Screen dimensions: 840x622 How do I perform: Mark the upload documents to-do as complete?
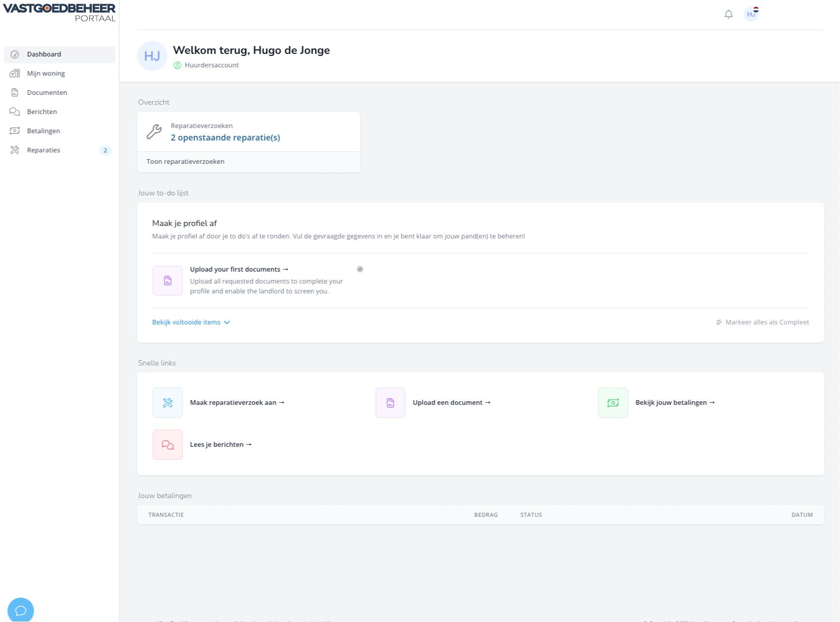[x=360, y=269]
